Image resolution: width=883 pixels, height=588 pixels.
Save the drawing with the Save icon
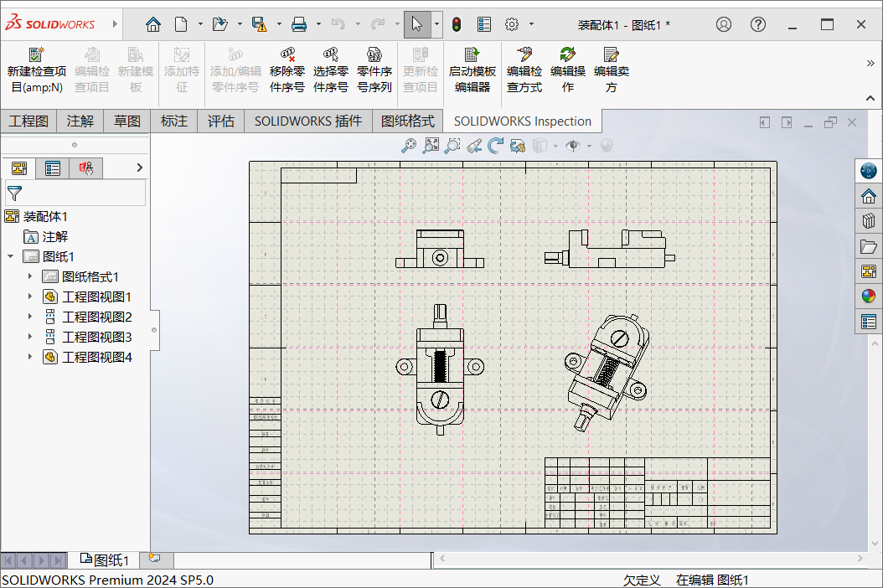coord(259,24)
